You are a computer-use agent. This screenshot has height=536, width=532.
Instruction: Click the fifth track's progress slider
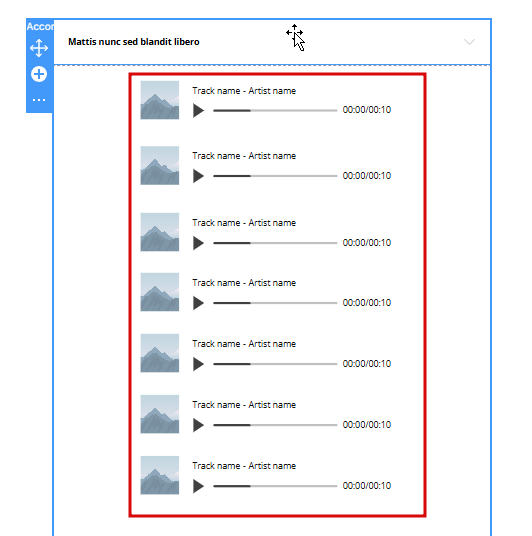click(275, 364)
